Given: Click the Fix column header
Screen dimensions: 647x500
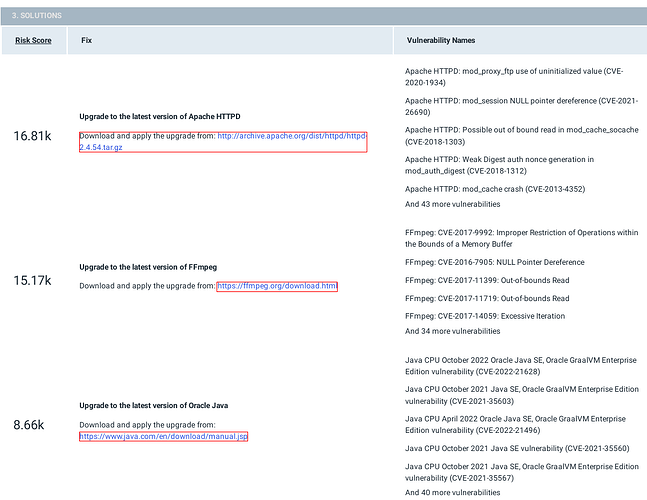Looking at the screenshot, I should point(86,40).
